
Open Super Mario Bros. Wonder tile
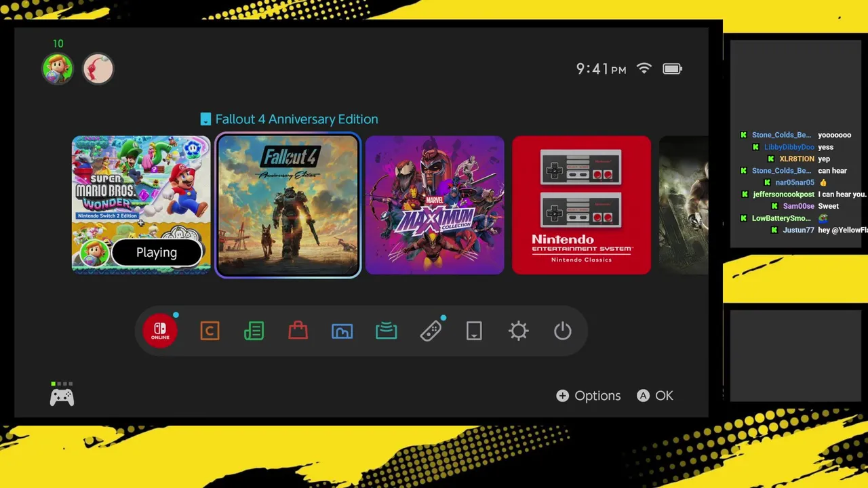[x=141, y=205]
